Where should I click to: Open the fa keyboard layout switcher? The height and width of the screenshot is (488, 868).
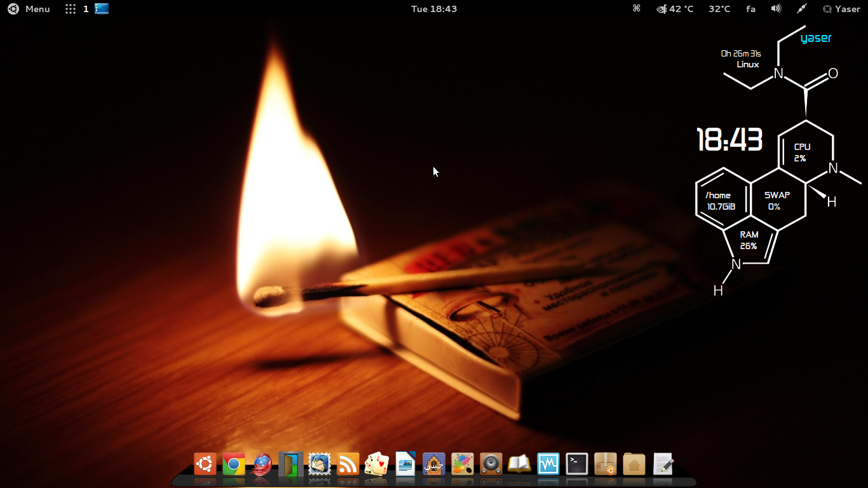pyautogui.click(x=750, y=9)
